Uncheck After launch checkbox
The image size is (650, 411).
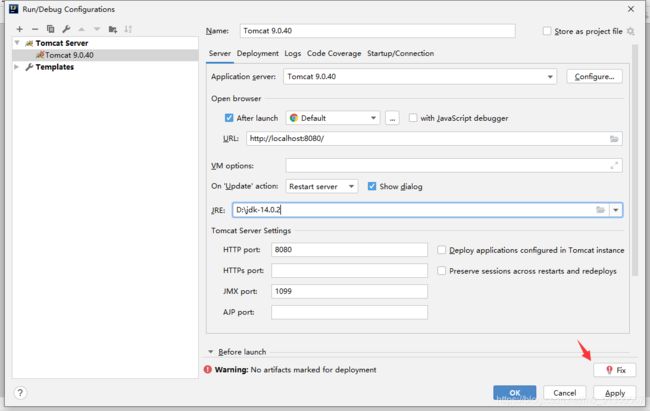tap(229, 118)
